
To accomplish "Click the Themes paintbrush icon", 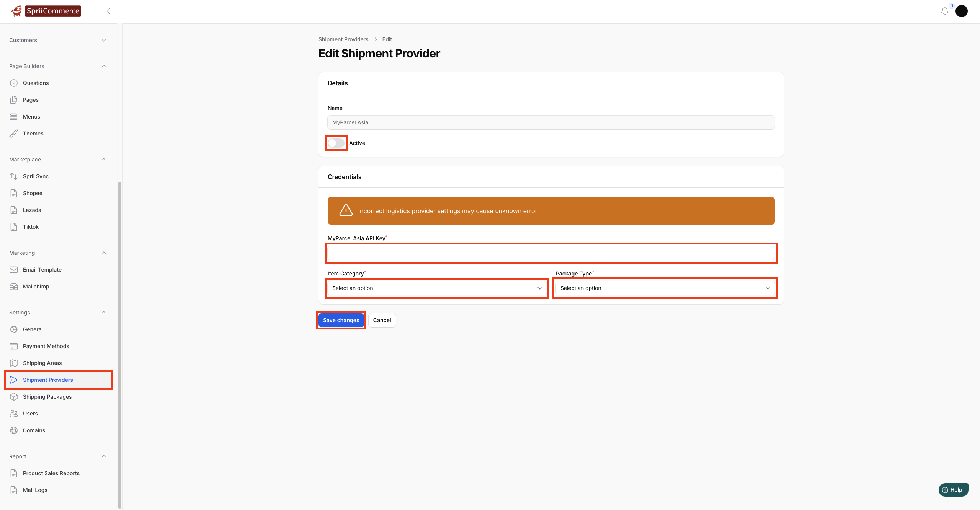I will 14,134.
